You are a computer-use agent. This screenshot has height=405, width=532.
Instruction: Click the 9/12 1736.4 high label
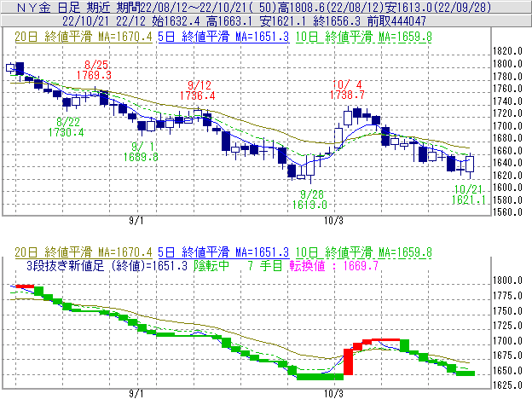198,90
